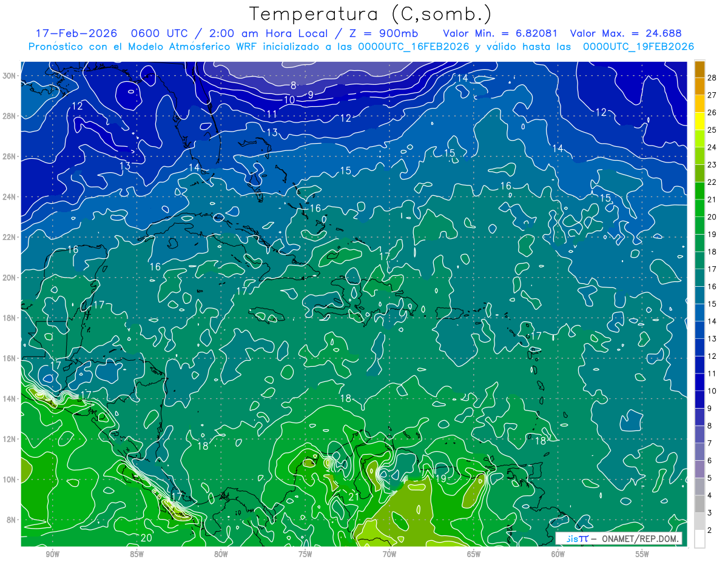Select valid-until time "0000UTC_19FEB2026"
Viewport: 728px width, 562px height.
click(638, 47)
